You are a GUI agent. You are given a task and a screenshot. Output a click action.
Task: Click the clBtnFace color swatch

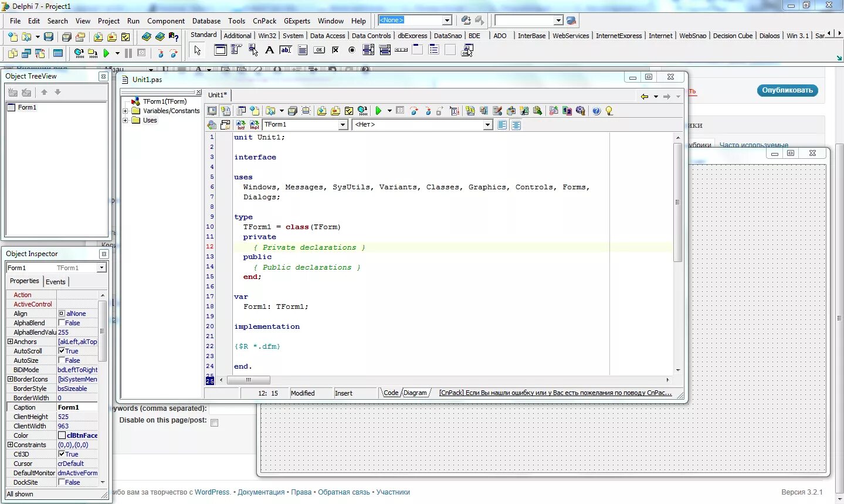click(62, 435)
